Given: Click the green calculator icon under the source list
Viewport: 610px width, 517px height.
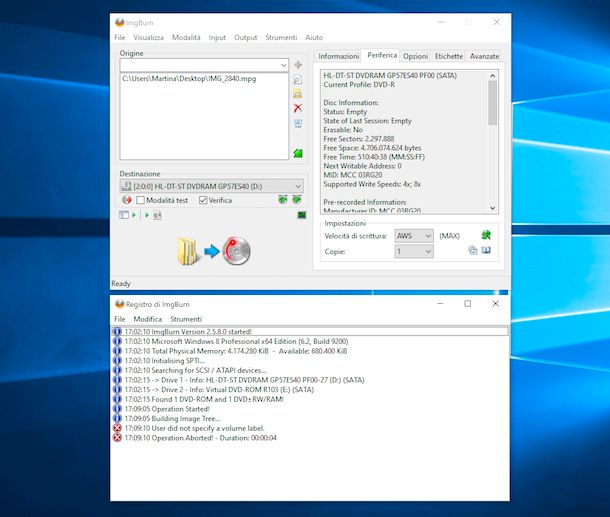Looking at the screenshot, I should pos(298,153).
